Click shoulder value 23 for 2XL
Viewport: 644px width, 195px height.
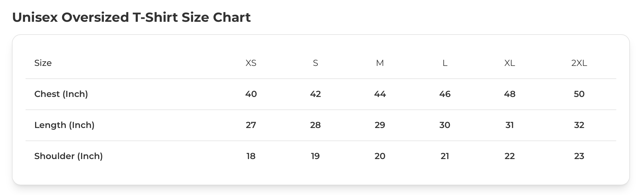click(579, 156)
